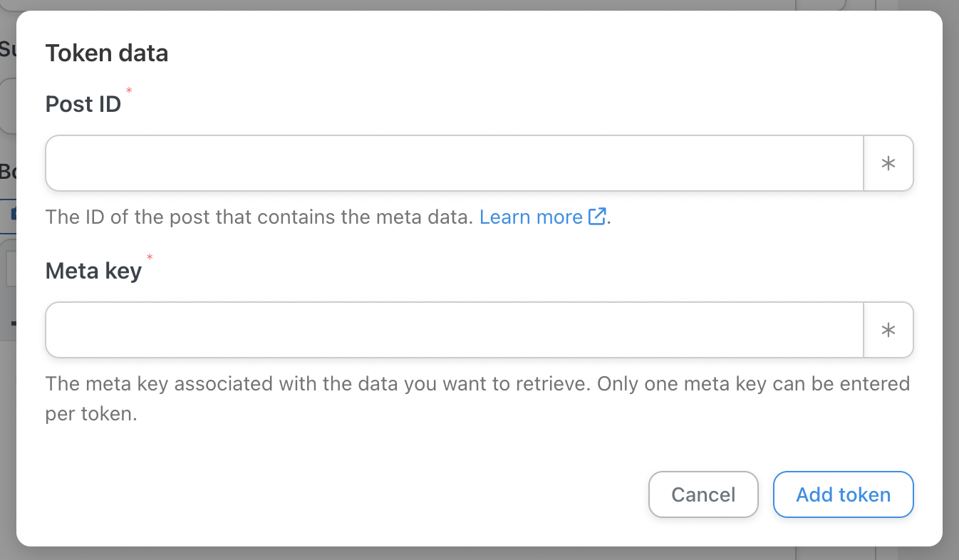The width and height of the screenshot is (959, 560).
Task: Confirm with the Add token button
Action: [844, 494]
